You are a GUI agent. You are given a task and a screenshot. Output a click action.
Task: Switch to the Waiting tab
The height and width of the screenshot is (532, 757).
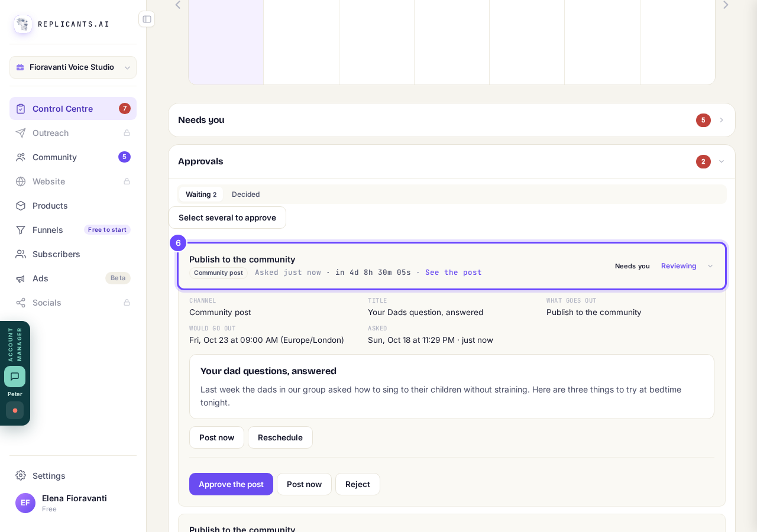click(201, 194)
